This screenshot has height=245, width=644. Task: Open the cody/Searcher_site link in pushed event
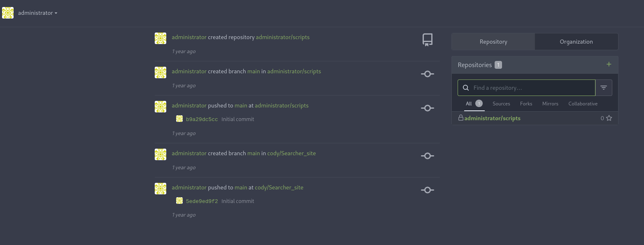279,187
